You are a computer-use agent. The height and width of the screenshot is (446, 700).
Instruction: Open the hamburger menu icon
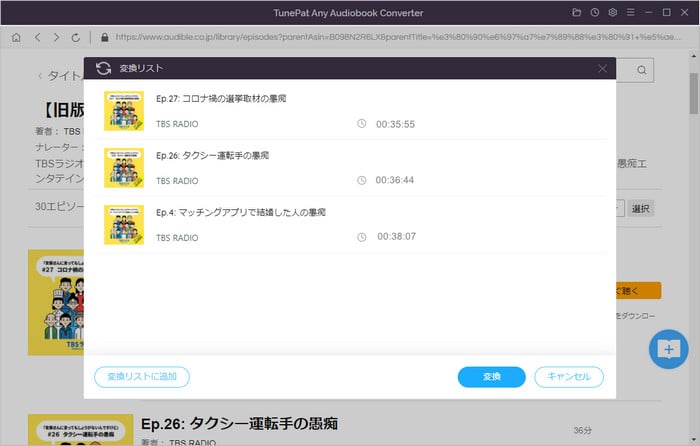pos(630,13)
